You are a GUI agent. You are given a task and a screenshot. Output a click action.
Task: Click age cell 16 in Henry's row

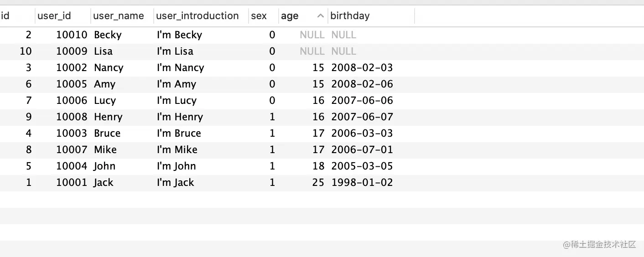pyautogui.click(x=318, y=117)
